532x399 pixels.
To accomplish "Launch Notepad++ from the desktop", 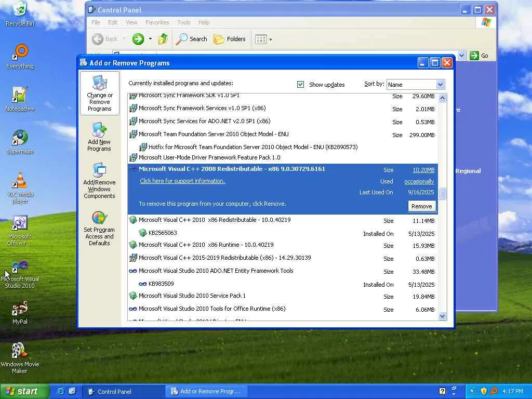I will (x=20, y=99).
